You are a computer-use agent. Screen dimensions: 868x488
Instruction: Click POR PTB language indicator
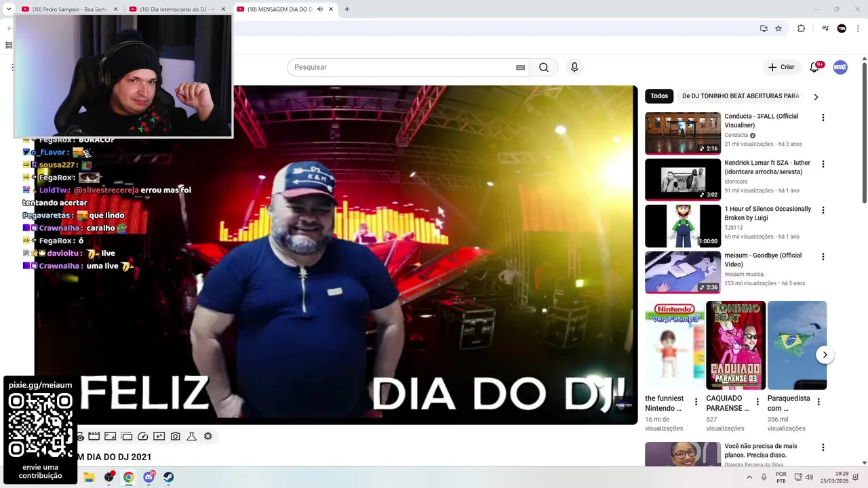[x=781, y=477]
